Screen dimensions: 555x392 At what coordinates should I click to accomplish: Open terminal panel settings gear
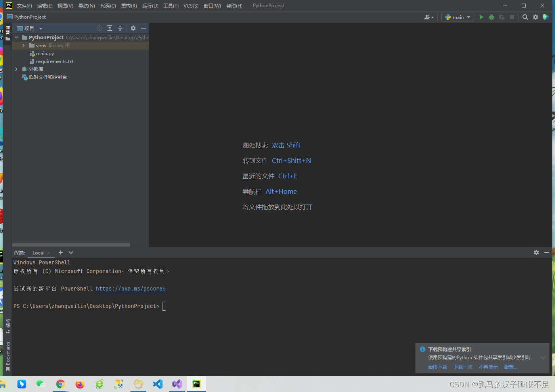pos(536,252)
